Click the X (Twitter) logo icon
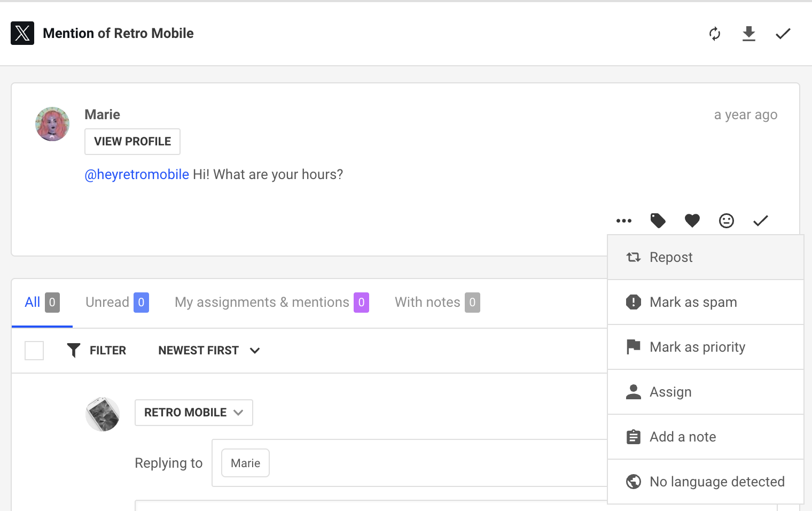 coord(22,33)
